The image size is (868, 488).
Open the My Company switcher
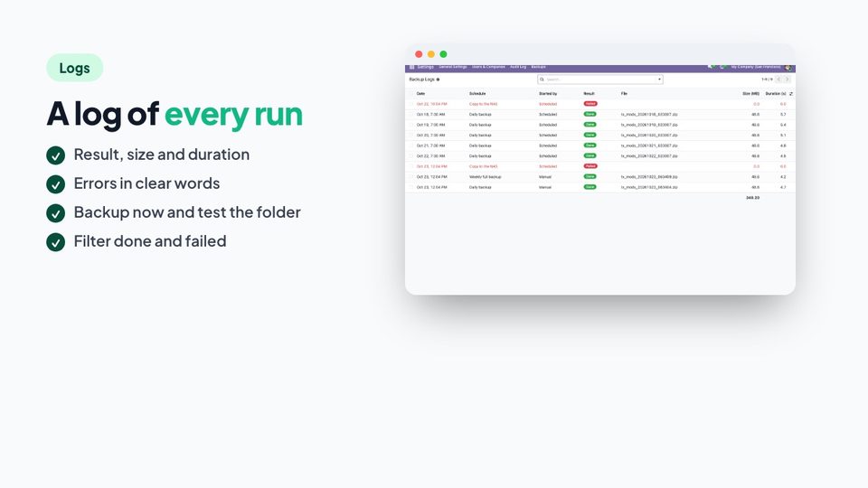click(756, 67)
